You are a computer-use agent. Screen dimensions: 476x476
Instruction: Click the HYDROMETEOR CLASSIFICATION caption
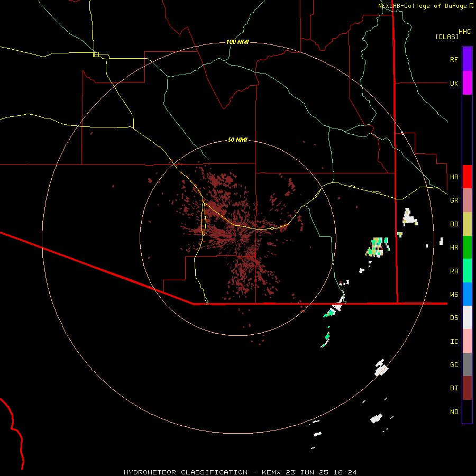pyautogui.click(x=186, y=472)
